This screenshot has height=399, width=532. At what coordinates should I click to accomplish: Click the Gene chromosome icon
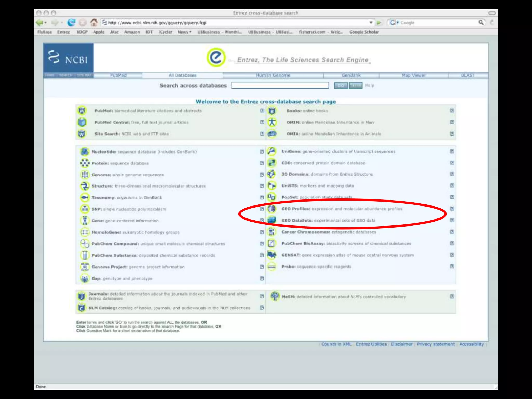(84, 221)
